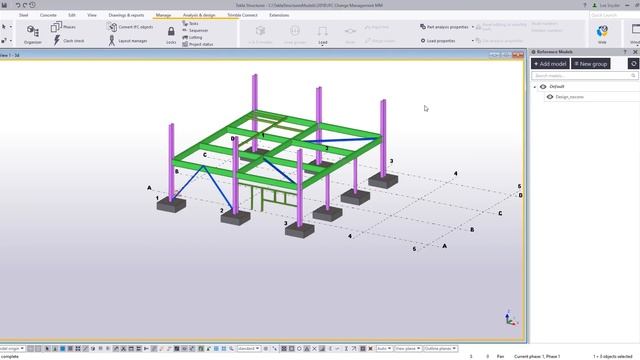The height and width of the screenshot is (360, 640).
Task: Open the Drawings & reports tab
Action: (x=126, y=15)
